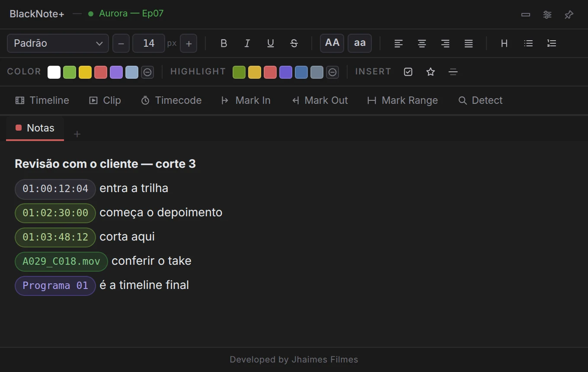Choose the red text color swatch
This screenshot has height=372, width=588.
click(101, 72)
